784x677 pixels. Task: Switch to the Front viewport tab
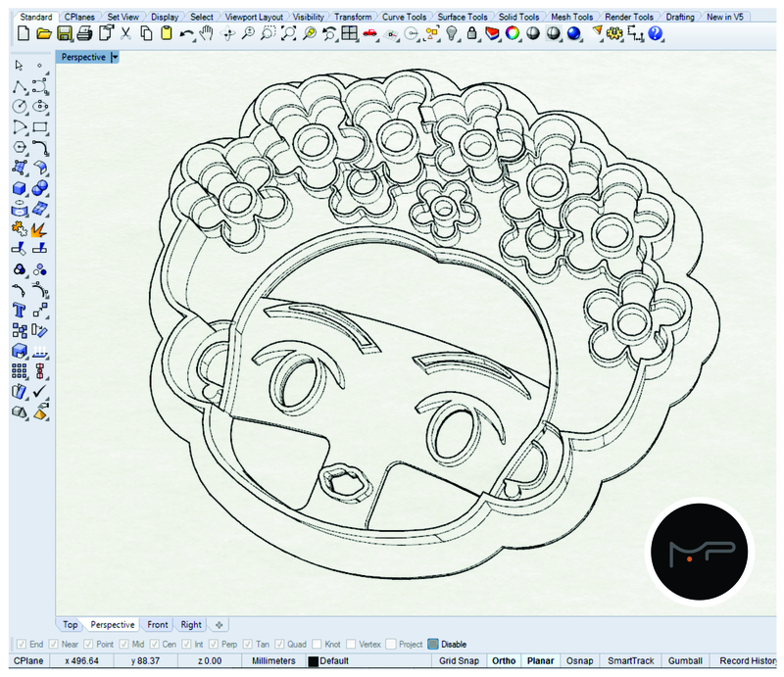[x=157, y=625]
